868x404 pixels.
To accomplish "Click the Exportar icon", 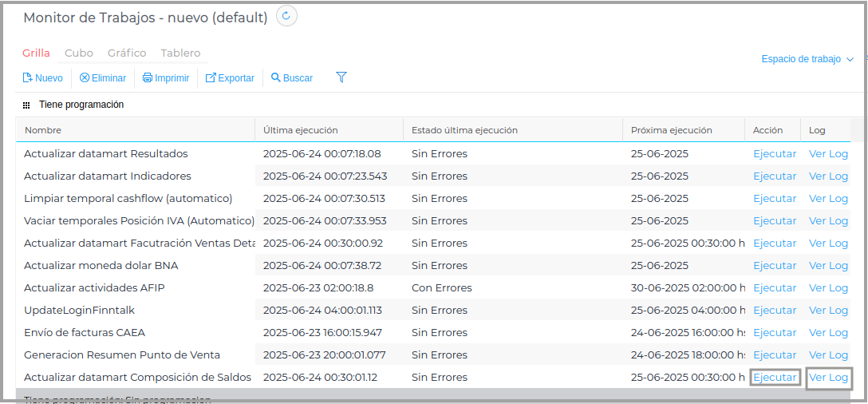I will point(211,78).
